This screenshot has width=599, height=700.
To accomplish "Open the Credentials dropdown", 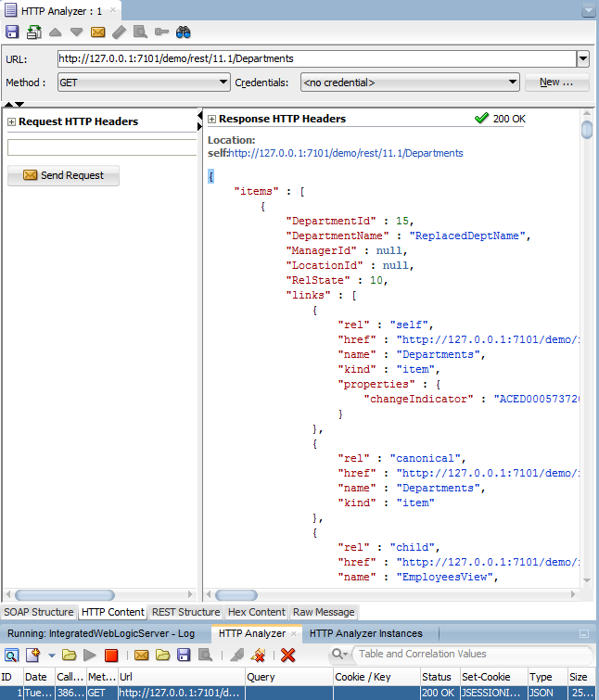I will [410, 83].
